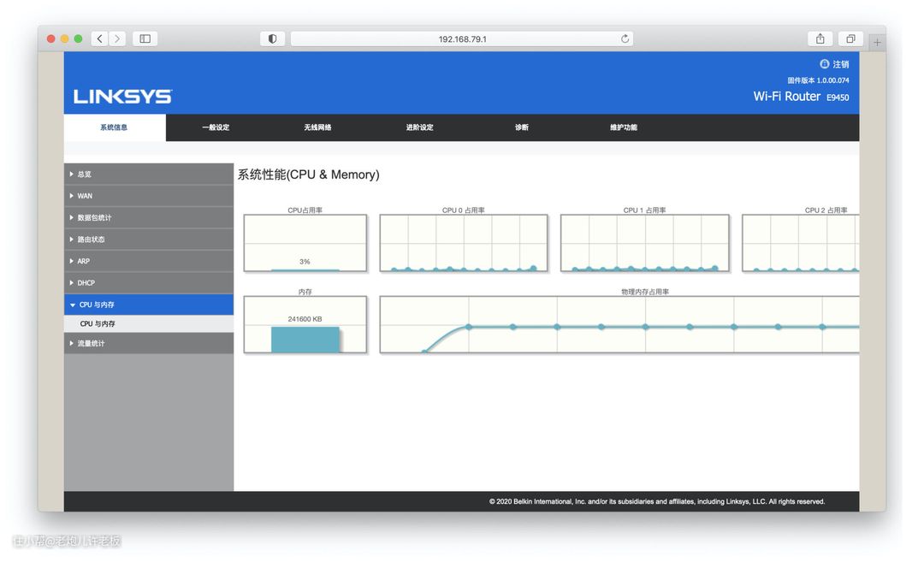This screenshot has height=562, width=924.
Task: Show the Safari tab overview
Action: 850,38
